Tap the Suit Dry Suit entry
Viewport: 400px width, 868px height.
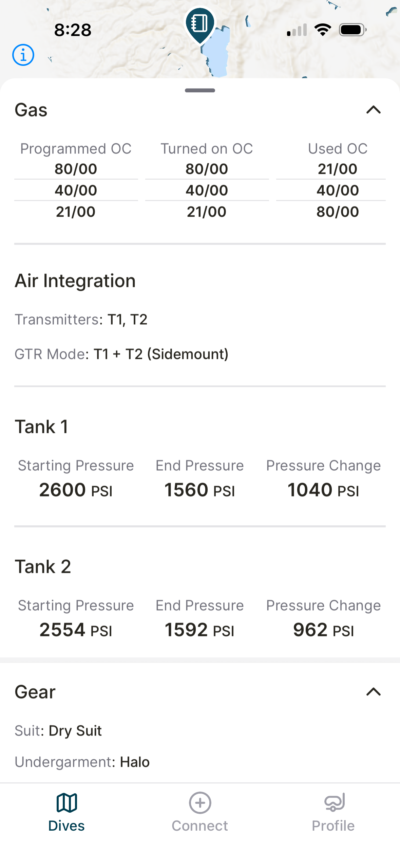(x=75, y=731)
